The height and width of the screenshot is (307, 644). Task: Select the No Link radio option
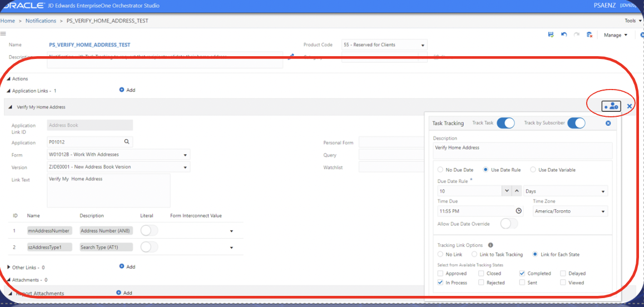[440, 254]
